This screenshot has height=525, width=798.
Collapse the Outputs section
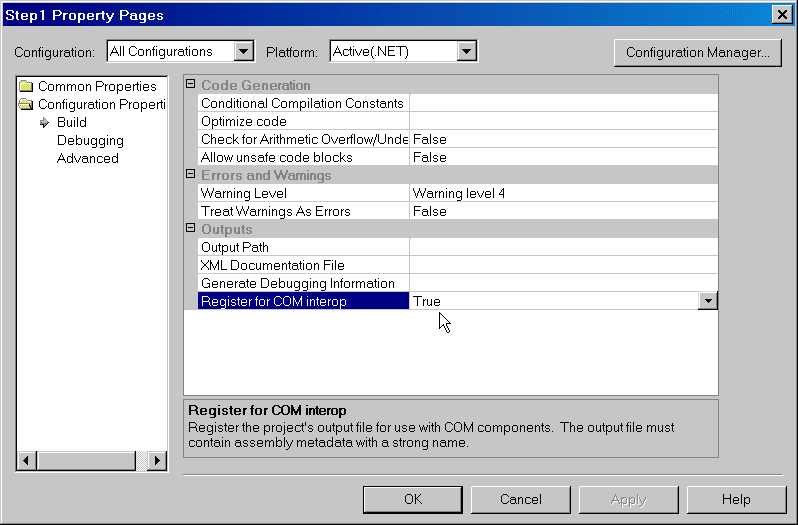(x=191, y=229)
